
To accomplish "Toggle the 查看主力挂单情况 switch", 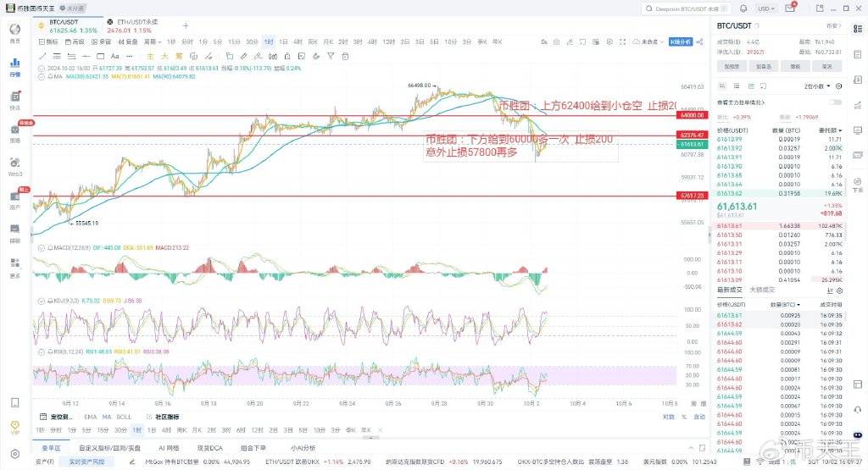I will [837, 102].
